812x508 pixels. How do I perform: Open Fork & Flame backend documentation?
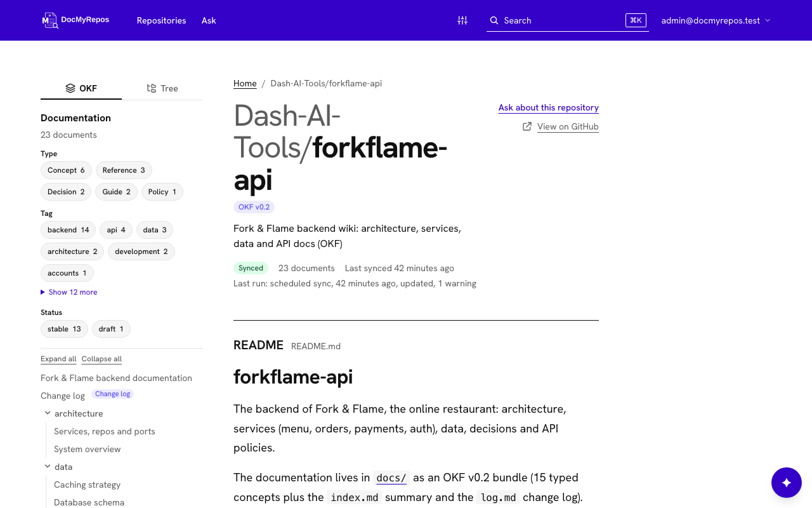116,378
